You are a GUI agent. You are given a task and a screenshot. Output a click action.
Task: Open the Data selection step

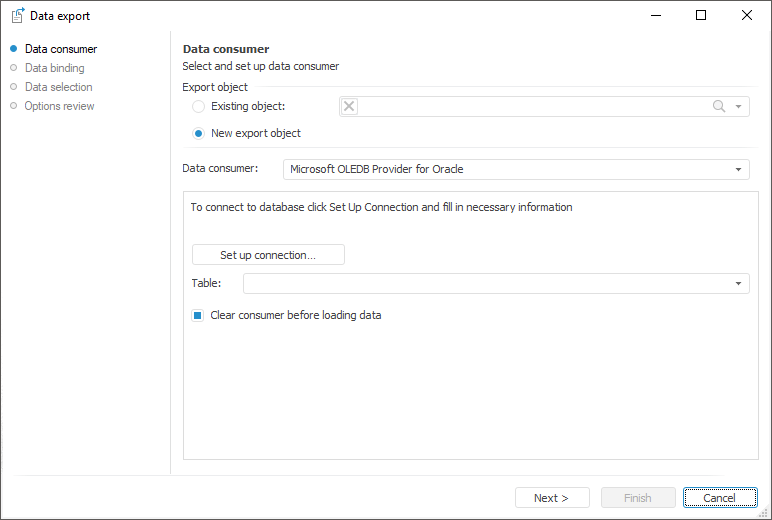tap(58, 87)
